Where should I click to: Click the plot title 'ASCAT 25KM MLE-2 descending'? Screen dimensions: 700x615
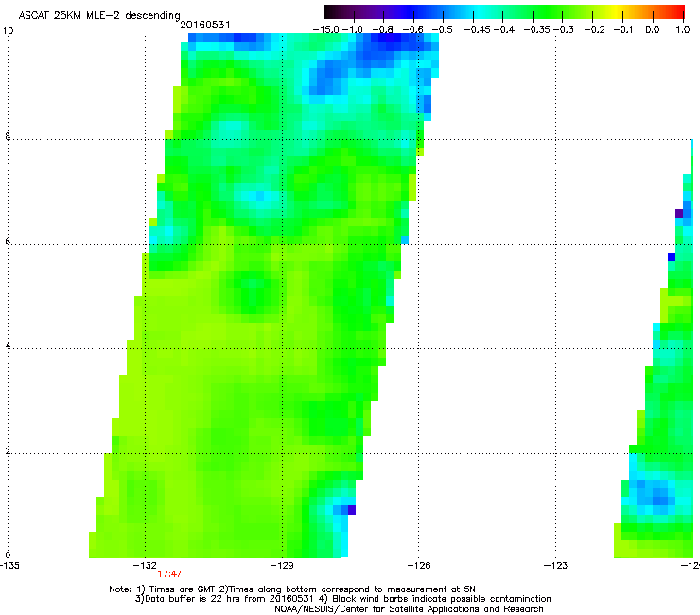coord(99,15)
